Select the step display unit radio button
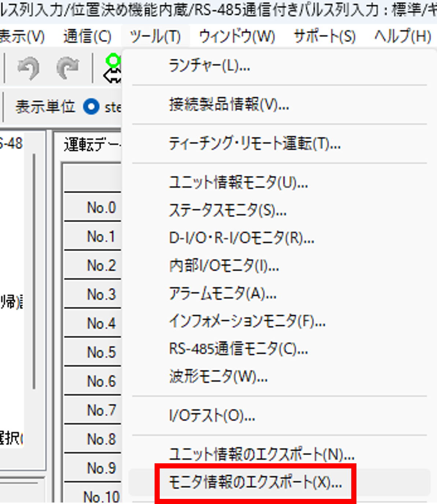 (91, 107)
